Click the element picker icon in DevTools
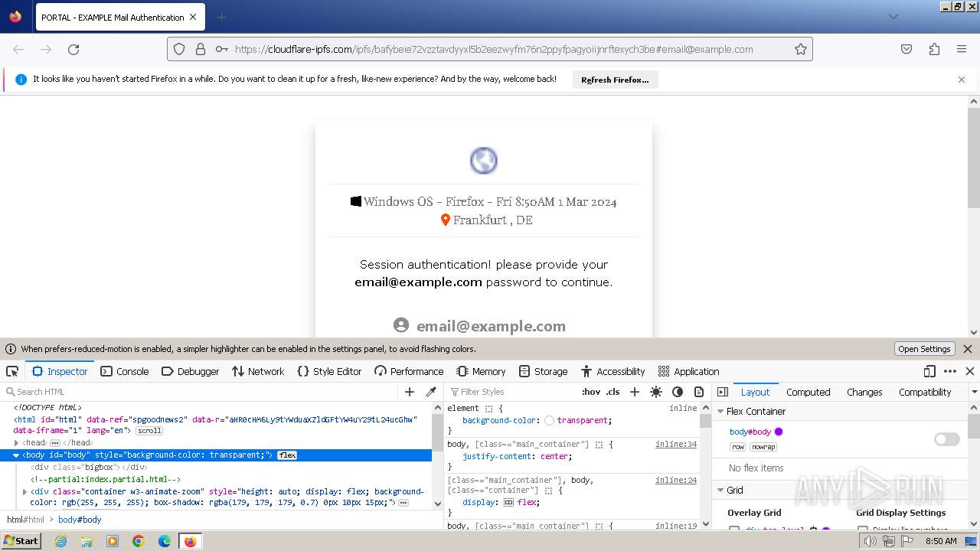Image resolution: width=980 pixels, height=551 pixels. click(12, 371)
